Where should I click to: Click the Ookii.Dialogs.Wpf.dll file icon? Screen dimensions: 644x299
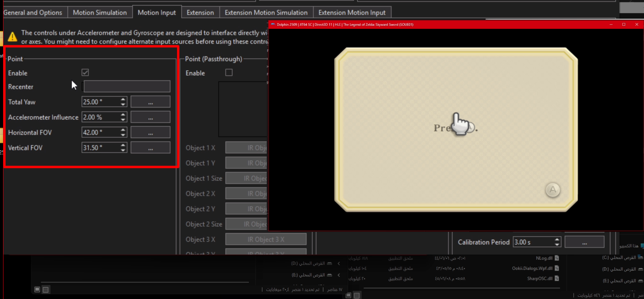coord(557,268)
